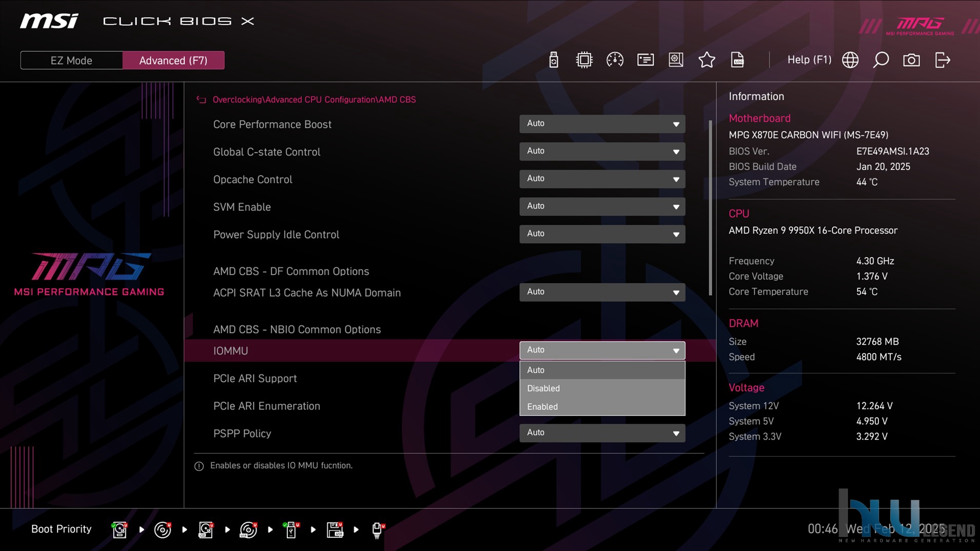980x551 pixels.
Task: Select the Power Supply Idle Control label
Action: pos(276,234)
